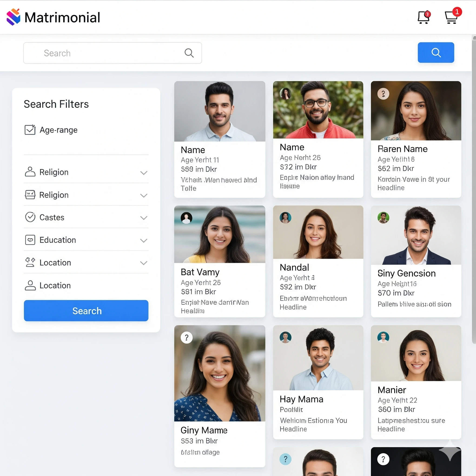Viewport: 476px width, 476px height.
Task: Expand the Location dropdown
Action: (144, 263)
